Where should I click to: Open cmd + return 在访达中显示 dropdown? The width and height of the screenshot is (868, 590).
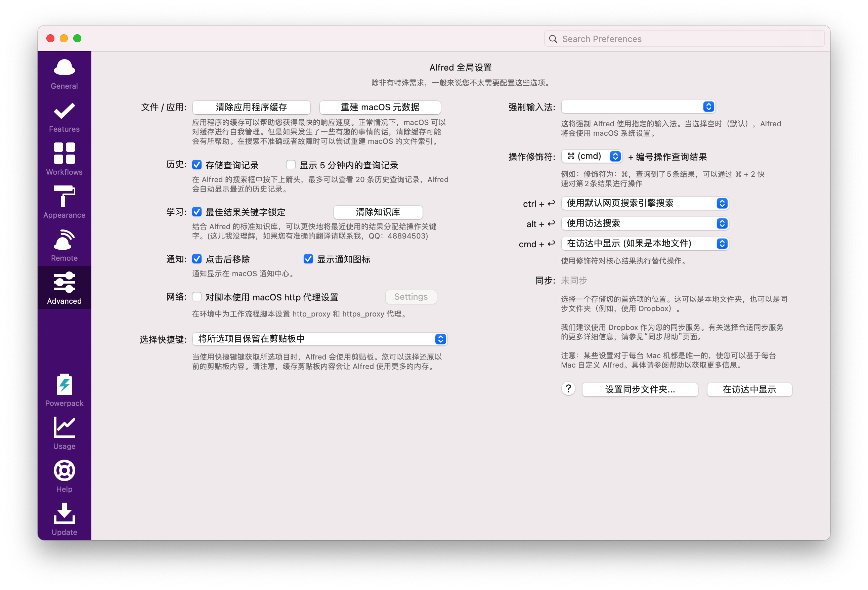(x=645, y=244)
